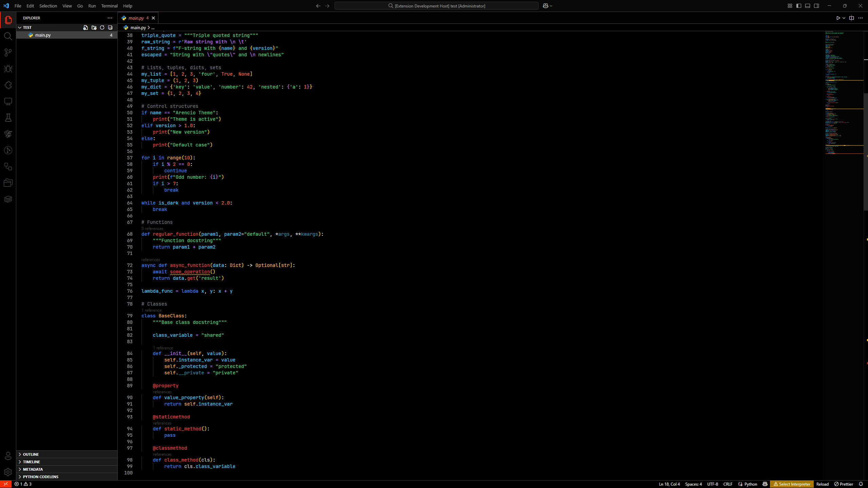Viewport: 868px width, 488px height.
Task: Open the Testing beaker view
Action: tap(8, 118)
